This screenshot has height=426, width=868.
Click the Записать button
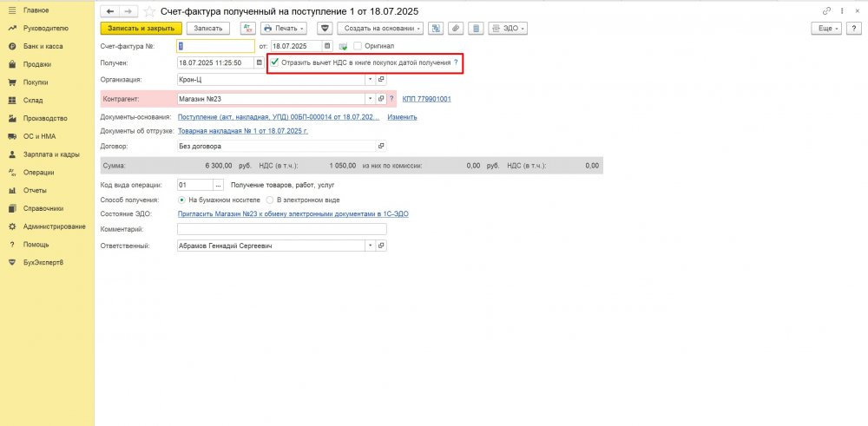[x=207, y=29]
